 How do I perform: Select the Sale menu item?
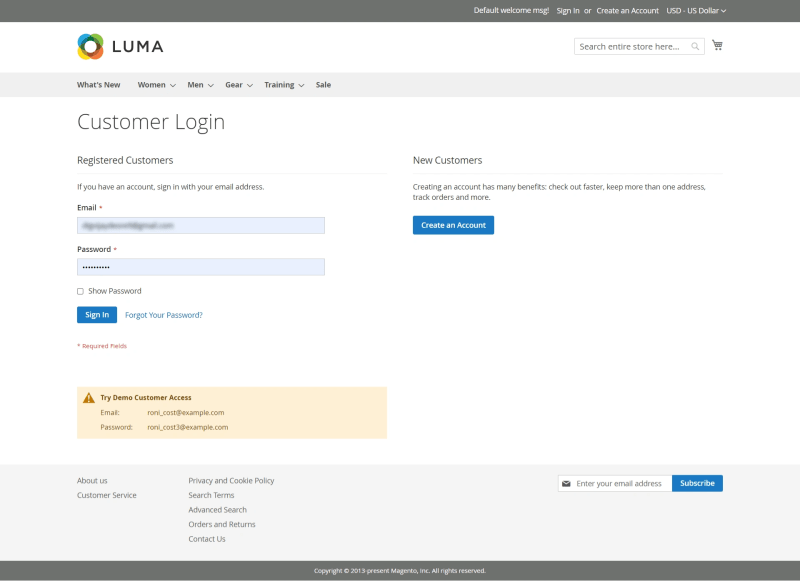[x=323, y=85]
